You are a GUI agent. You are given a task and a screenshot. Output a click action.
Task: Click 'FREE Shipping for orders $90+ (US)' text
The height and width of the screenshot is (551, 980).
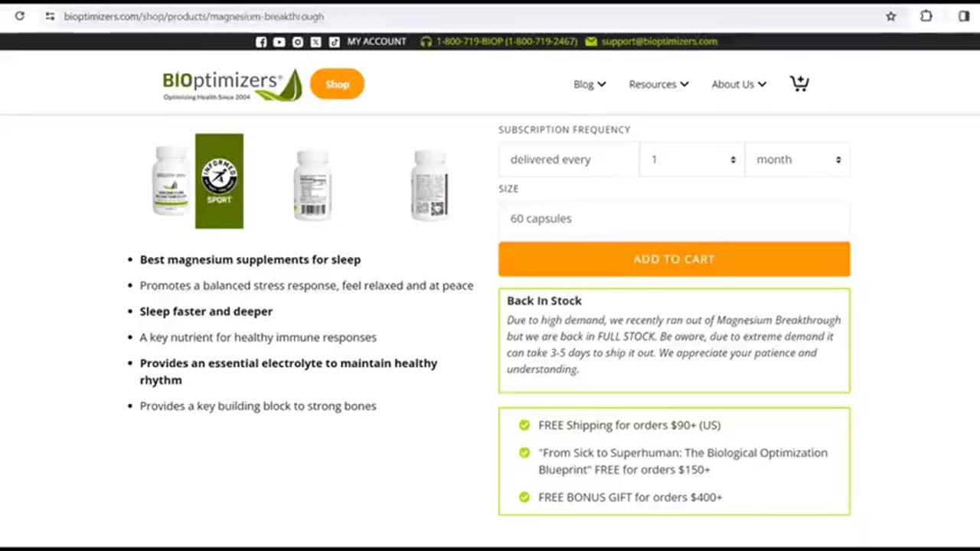[x=629, y=425]
